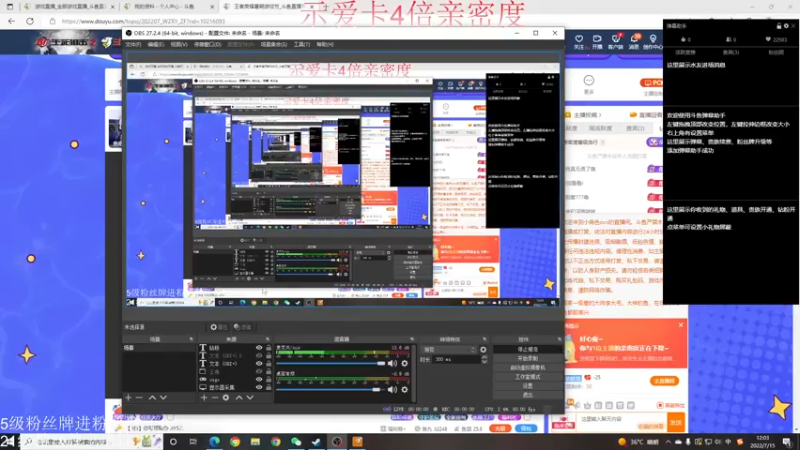This screenshot has height=450, width=800.
Task: Click the 发送 button in the Douyu chat box
Action: [676, 422]
